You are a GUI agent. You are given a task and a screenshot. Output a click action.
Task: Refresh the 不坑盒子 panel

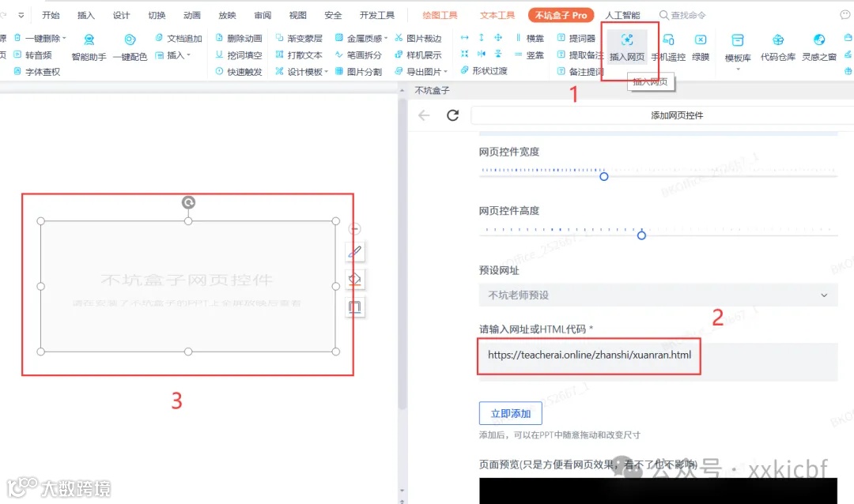tap(452, 115)
